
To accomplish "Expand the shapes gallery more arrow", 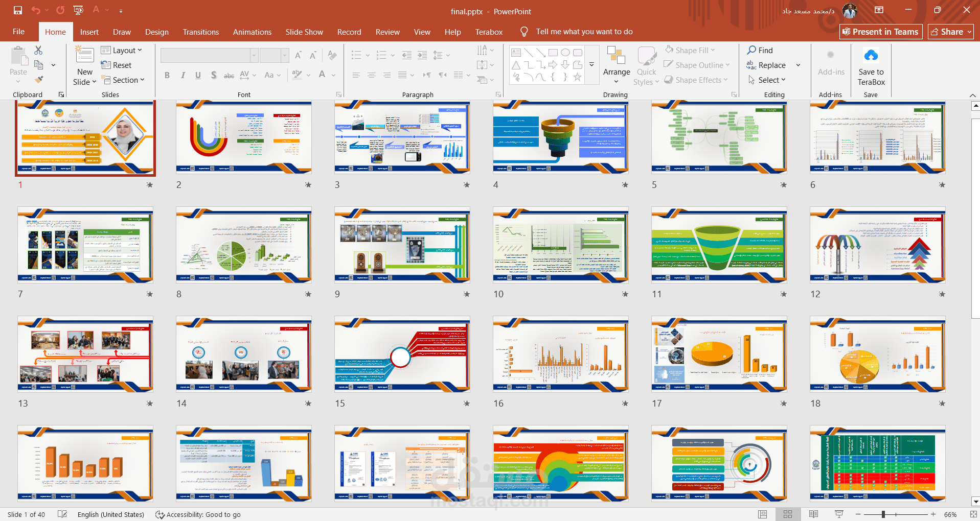I will tap(592, 64).
